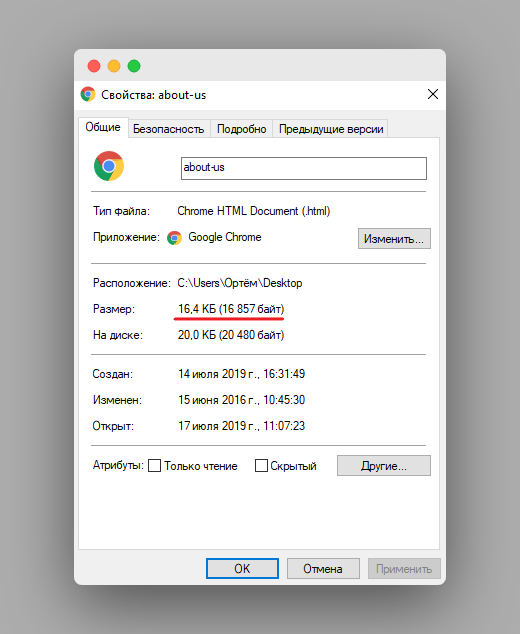Click the Chrome icon in the title bar
Image resolution: width=520 pixels, height=634 pixels.
(x=88, y=94)
